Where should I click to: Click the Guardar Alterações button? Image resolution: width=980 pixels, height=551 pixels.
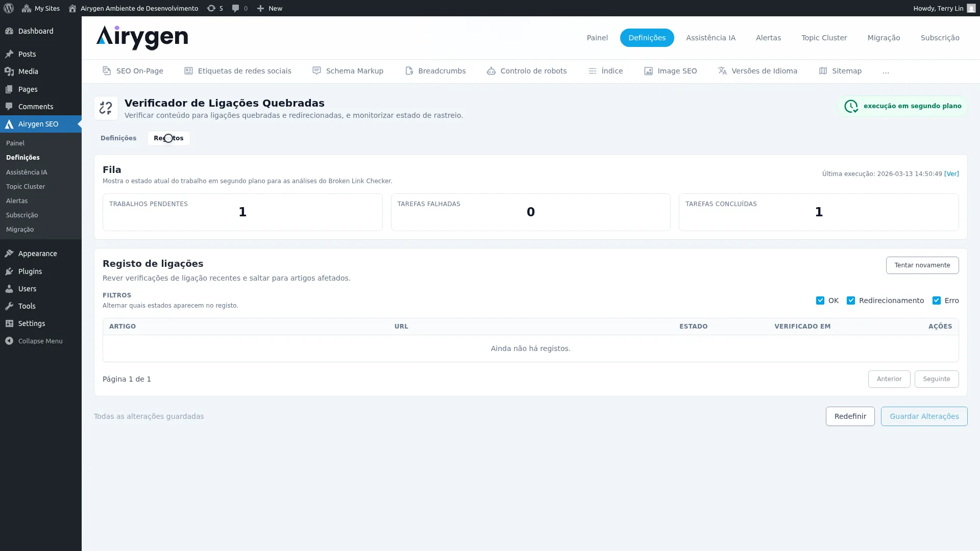tap(924, 416)
